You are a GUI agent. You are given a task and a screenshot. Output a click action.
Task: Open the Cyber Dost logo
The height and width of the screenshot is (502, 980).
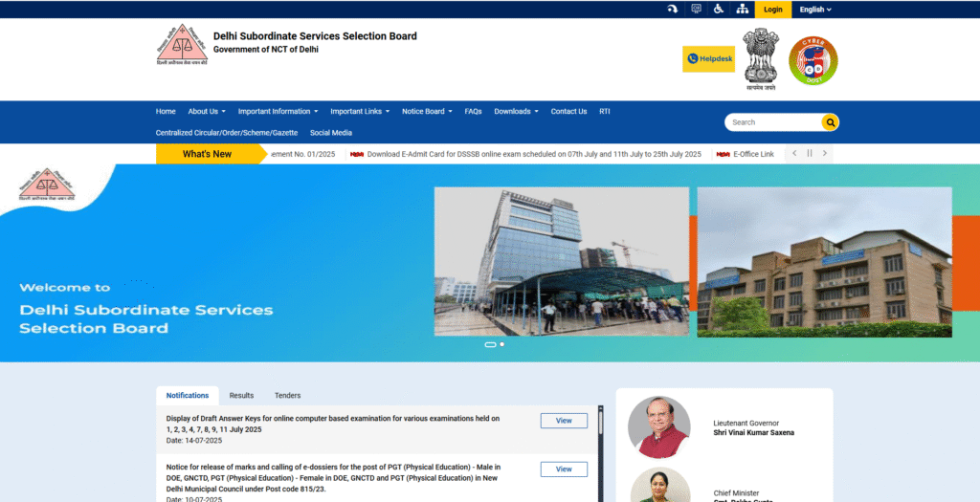coord(813,60)
